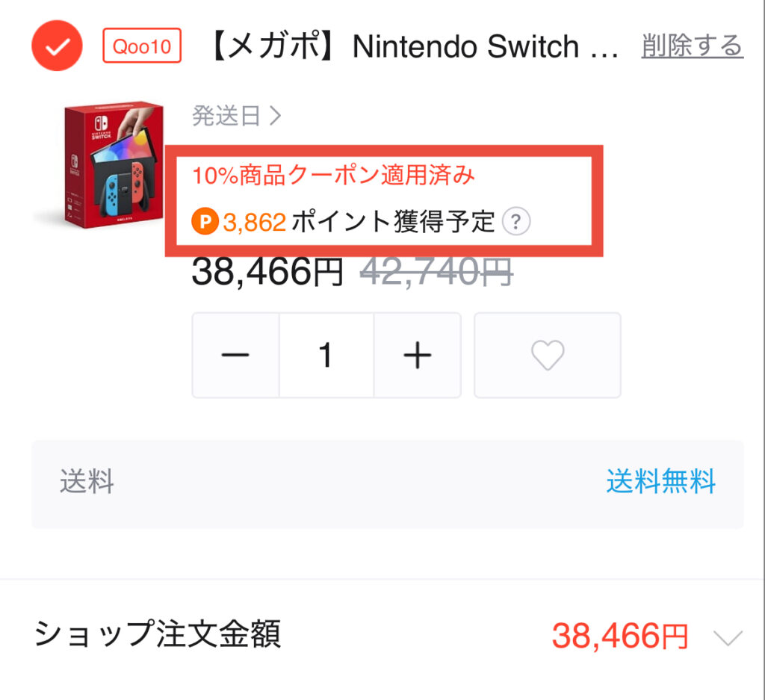Click the 3,862 points amount

tap(254, 223)
